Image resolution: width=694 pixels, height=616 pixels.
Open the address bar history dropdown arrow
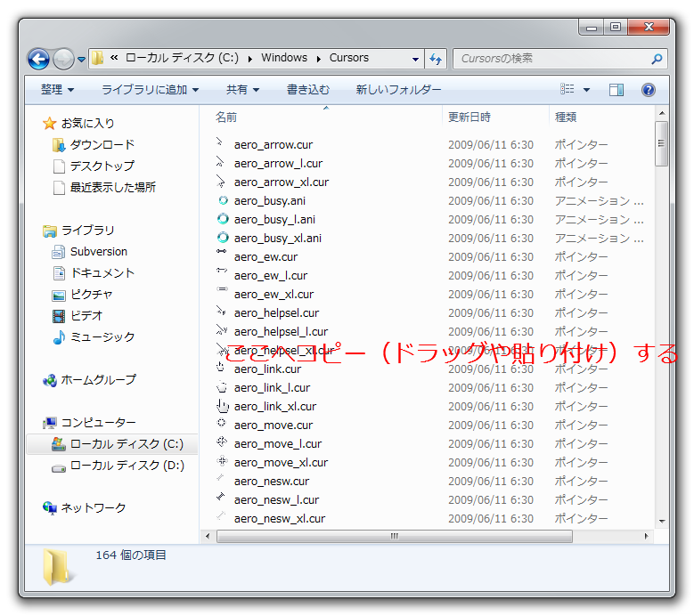tap(415, 59)
